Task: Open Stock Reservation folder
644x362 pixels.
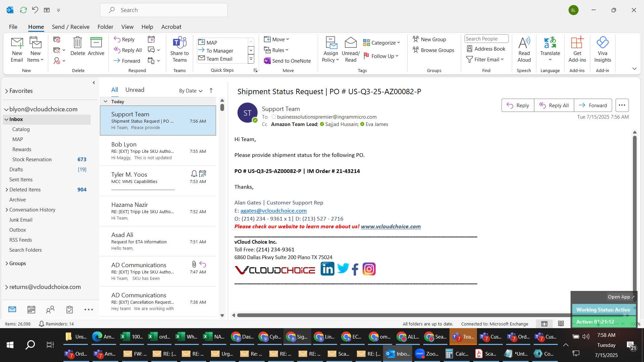Action: coord(47,160)
